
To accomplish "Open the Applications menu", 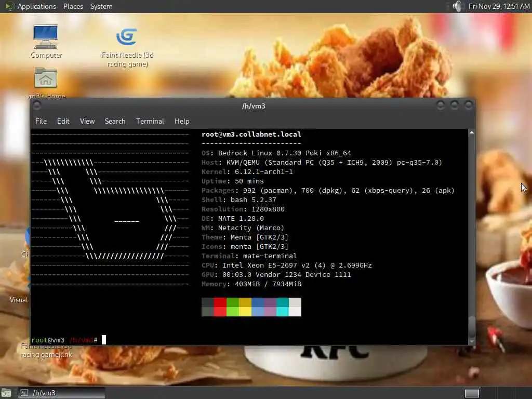I will (x=37, y=6).
